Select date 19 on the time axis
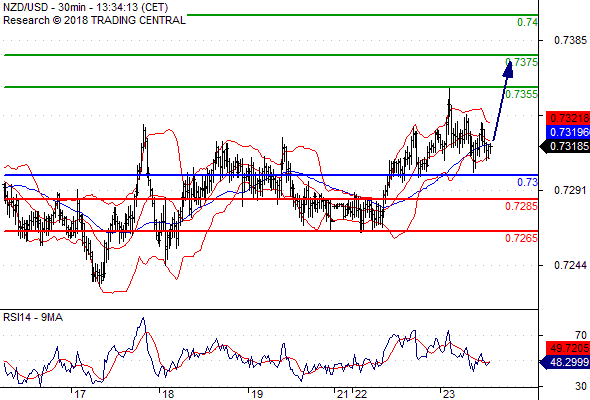 (x=257, y=394)
